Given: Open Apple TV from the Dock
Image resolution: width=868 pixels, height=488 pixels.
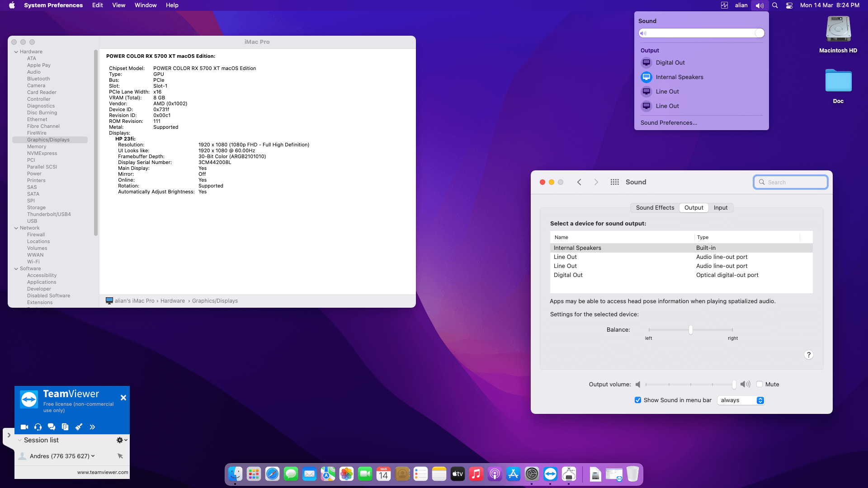Looking at the screenshot, I should 458,474.
